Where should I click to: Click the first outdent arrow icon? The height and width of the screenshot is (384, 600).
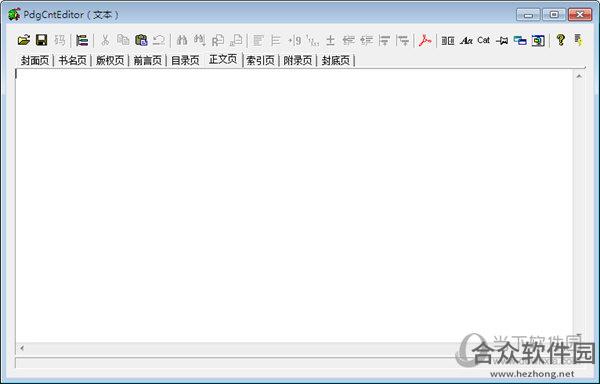[x=348, y=40]
